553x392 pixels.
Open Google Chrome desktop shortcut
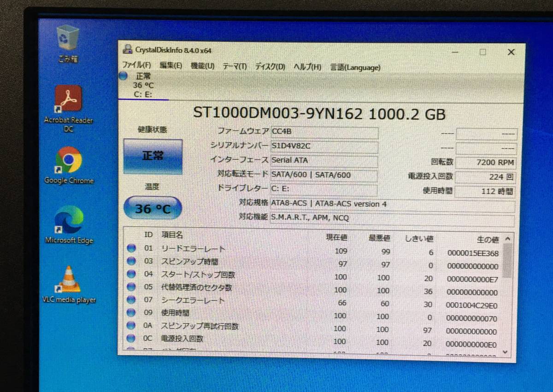(x=69, y=165)
